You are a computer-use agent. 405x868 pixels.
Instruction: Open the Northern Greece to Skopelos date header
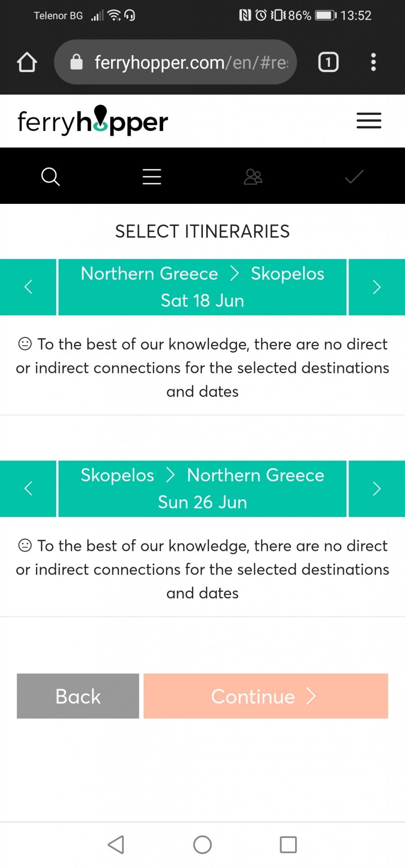click(202, 287)
